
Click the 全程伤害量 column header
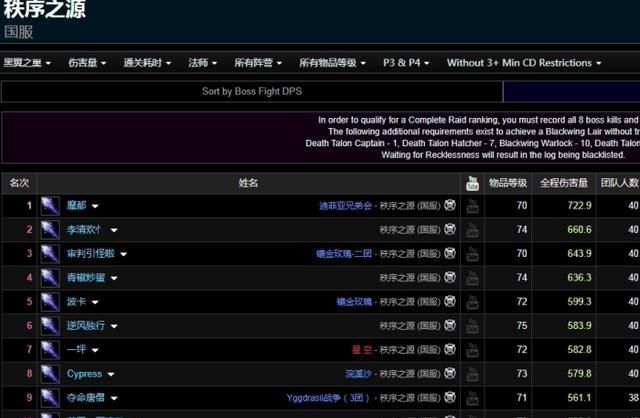564,183
